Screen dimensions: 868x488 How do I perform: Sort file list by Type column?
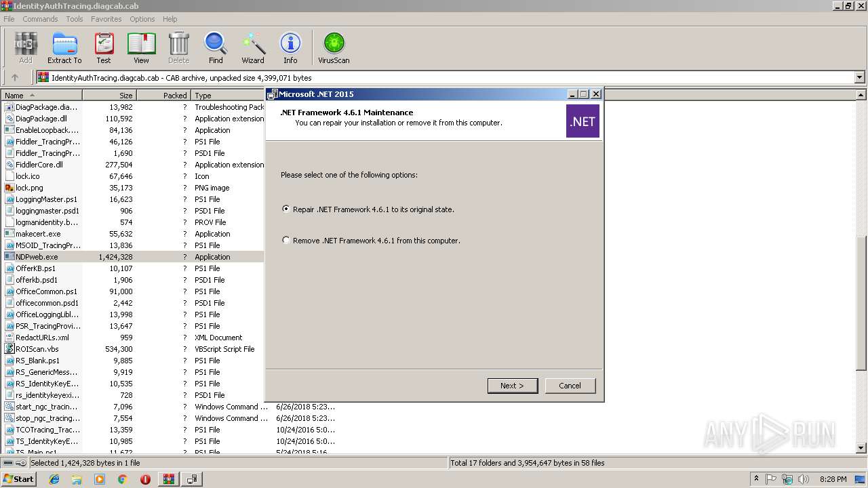click(x=227, y=96)
